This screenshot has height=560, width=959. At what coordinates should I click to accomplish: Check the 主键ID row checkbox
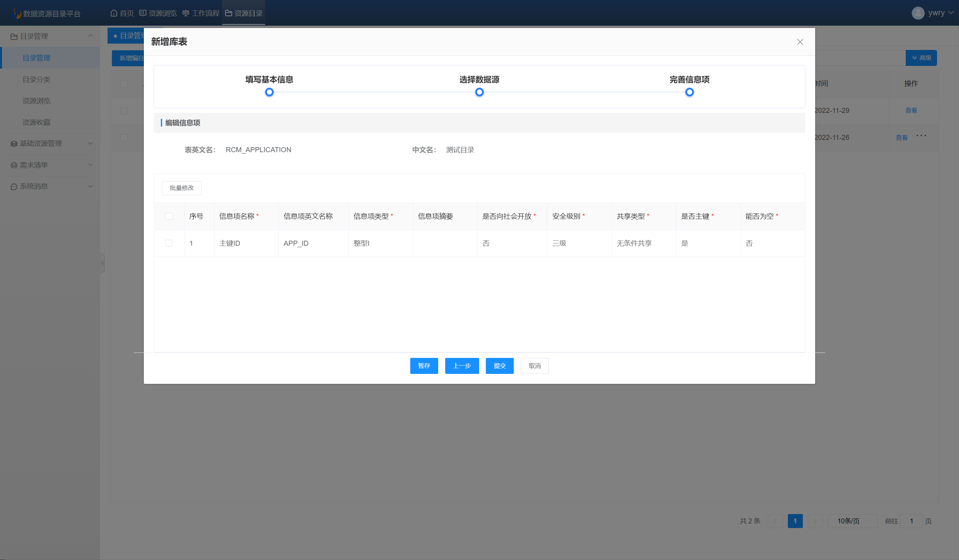[169, 243]
